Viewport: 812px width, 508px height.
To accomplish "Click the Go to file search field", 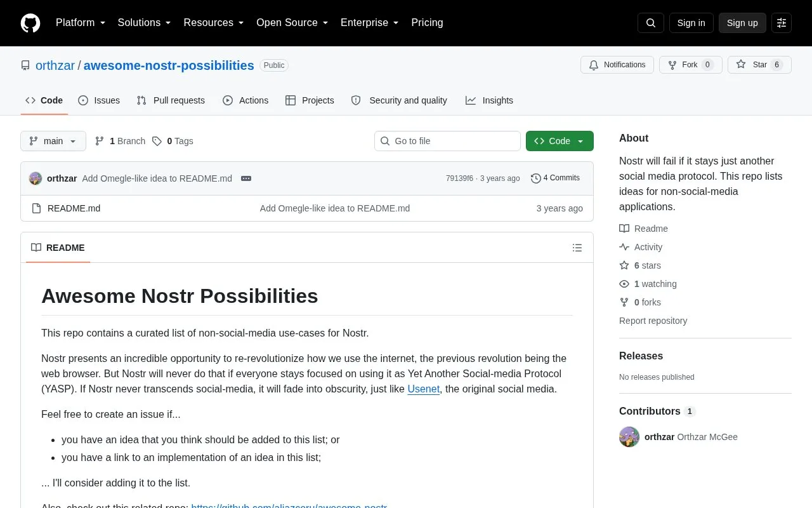I will click(x=447, y=141).
